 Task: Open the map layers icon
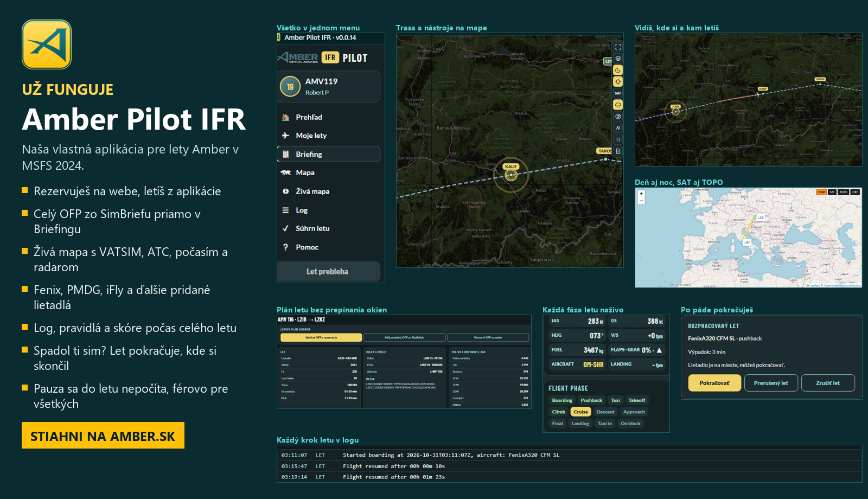618,59
